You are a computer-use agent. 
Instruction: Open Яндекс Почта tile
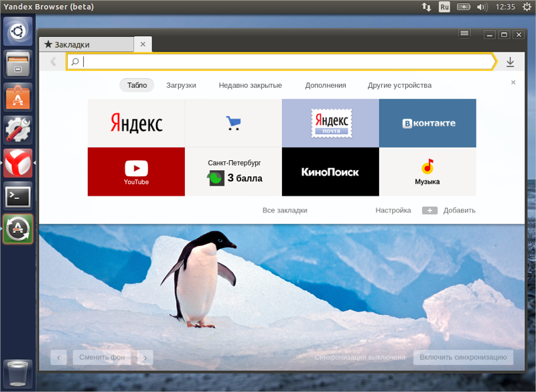330,123
